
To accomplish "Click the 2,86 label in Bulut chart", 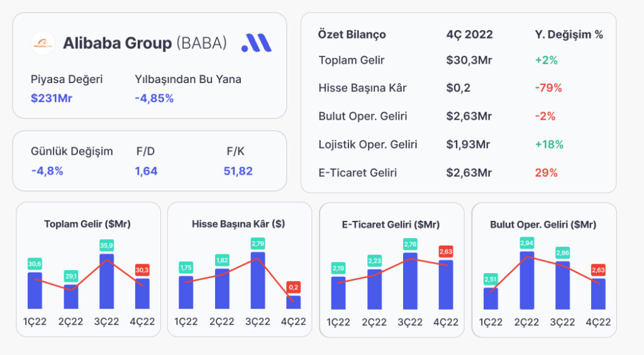I will pyautogui.click(x=562, y=252).
